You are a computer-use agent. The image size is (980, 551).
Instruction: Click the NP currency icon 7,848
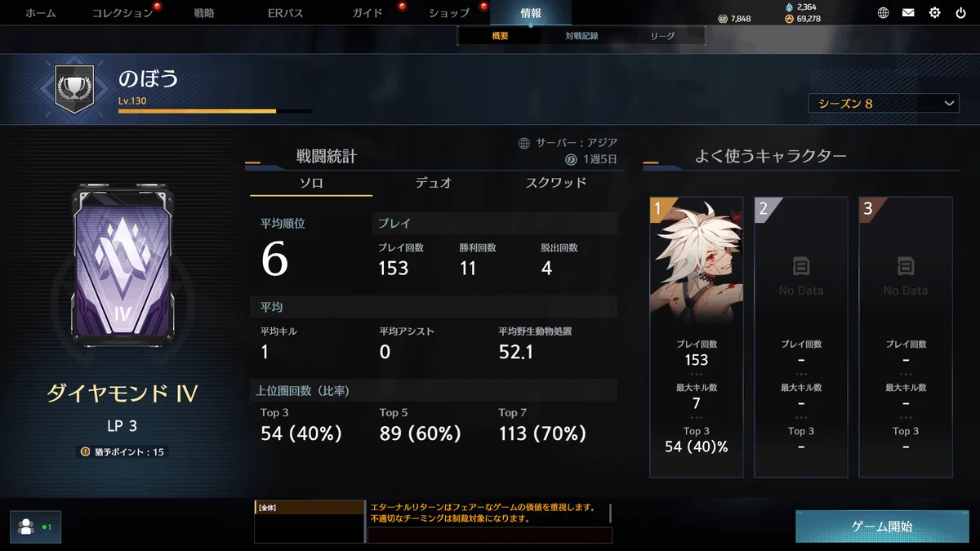coord(723,19)
